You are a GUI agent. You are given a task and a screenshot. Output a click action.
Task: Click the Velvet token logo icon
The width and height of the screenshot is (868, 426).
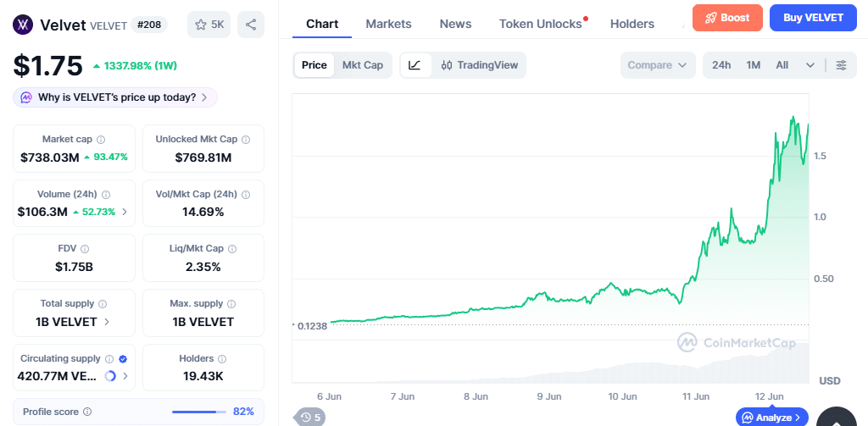point(23,25)
